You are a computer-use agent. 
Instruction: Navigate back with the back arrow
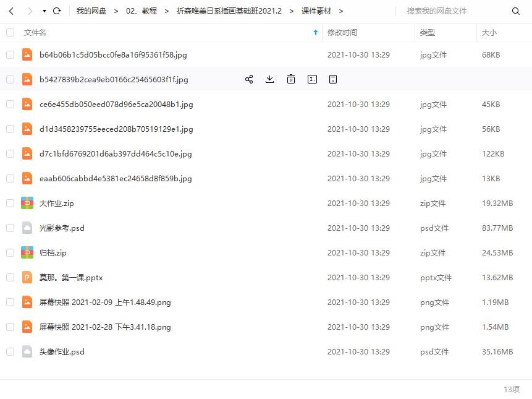12,11
